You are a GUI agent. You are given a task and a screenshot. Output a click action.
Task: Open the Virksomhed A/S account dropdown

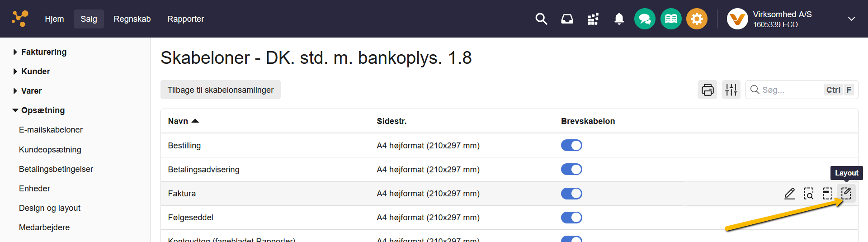851,19
